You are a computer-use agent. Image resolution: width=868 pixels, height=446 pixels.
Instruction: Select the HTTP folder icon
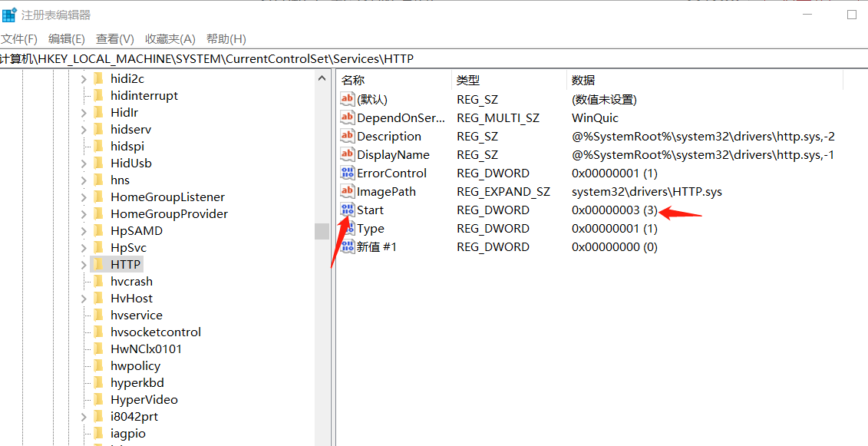[98, 264]
